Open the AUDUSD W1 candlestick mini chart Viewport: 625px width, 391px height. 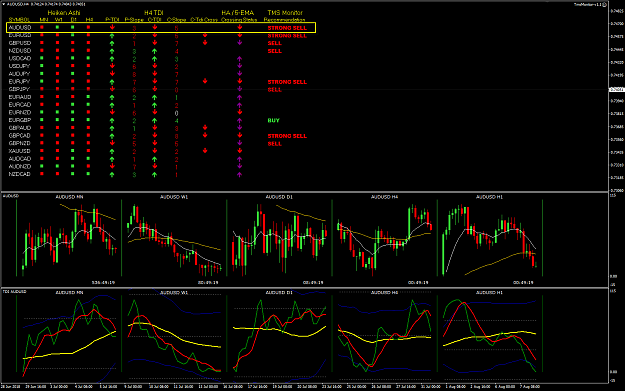[174, 239]
